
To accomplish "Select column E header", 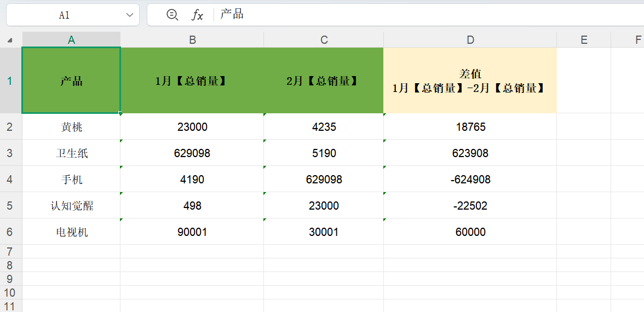I will click(x=584, y=39).
